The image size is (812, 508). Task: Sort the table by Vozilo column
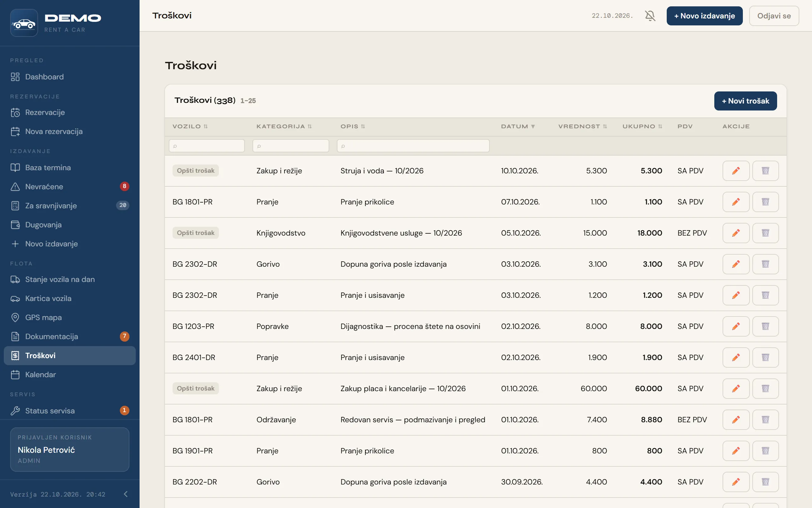click(x=190, y=126)
